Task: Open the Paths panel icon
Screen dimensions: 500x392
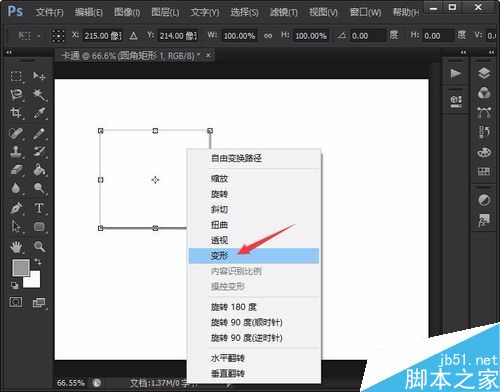Action: pos(484,113)
